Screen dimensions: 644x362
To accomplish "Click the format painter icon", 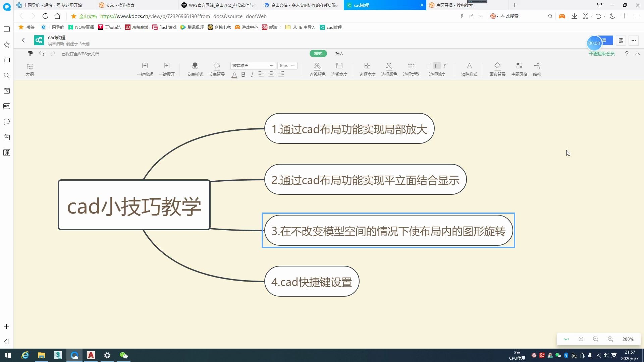I will click(x=31, y=54).
